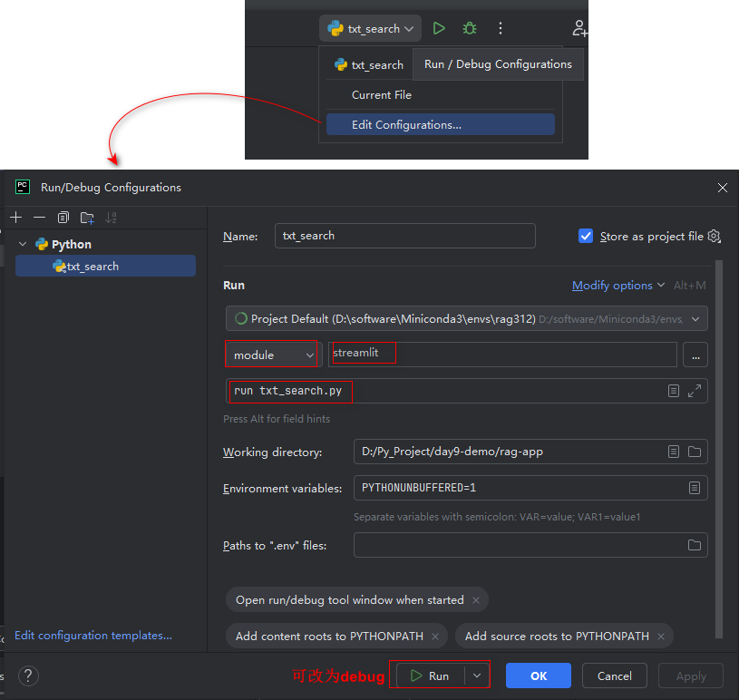
Task: Click the PyCharm logo in dialog title
Action: [23, 187]
